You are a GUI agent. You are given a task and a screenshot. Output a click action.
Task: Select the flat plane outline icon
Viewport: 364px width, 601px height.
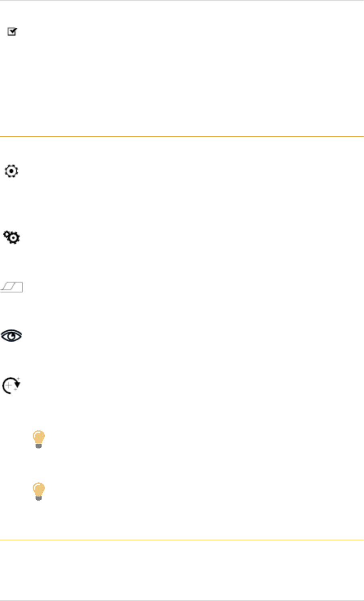tap(12, 287)
